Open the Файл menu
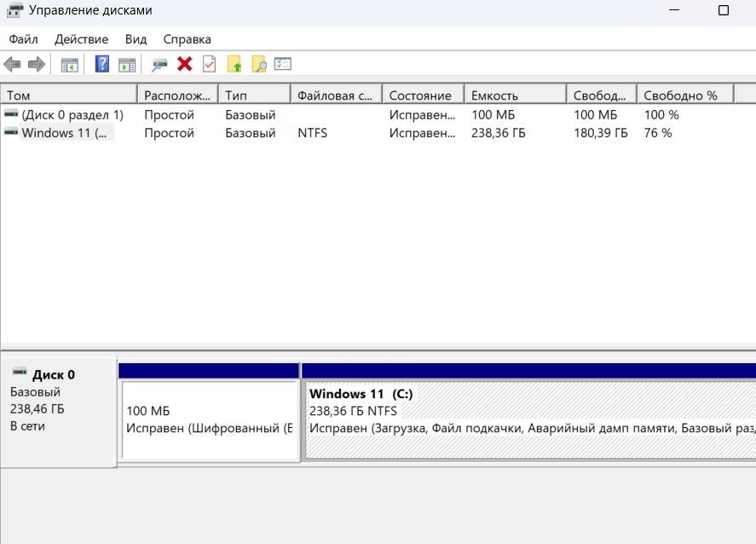Image resolution: width=756 pixels, height=544 pixels. click(x=23, y=39)
